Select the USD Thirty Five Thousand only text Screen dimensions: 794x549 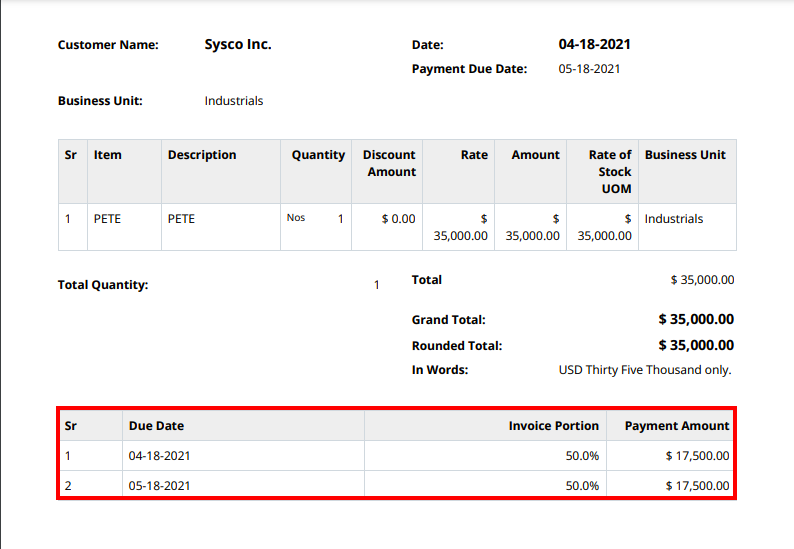click(645, 370)
